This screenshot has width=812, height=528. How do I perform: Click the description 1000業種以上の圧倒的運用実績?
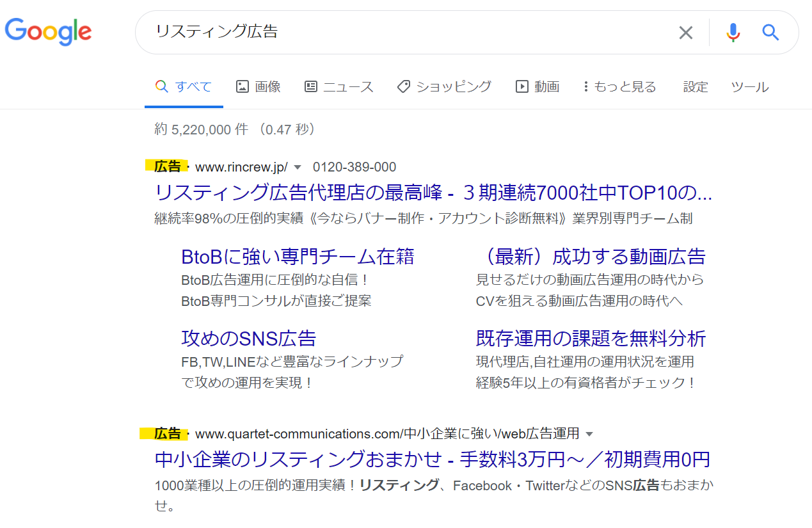click(434, 496)
